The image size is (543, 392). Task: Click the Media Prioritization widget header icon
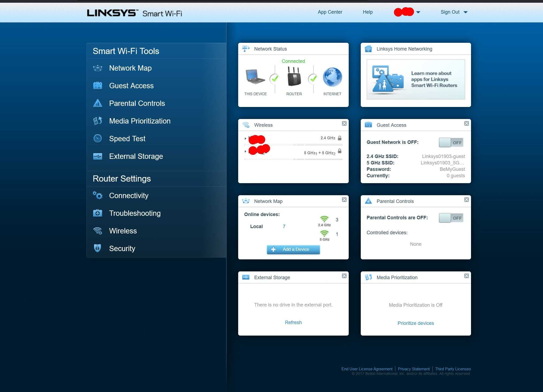369,277
